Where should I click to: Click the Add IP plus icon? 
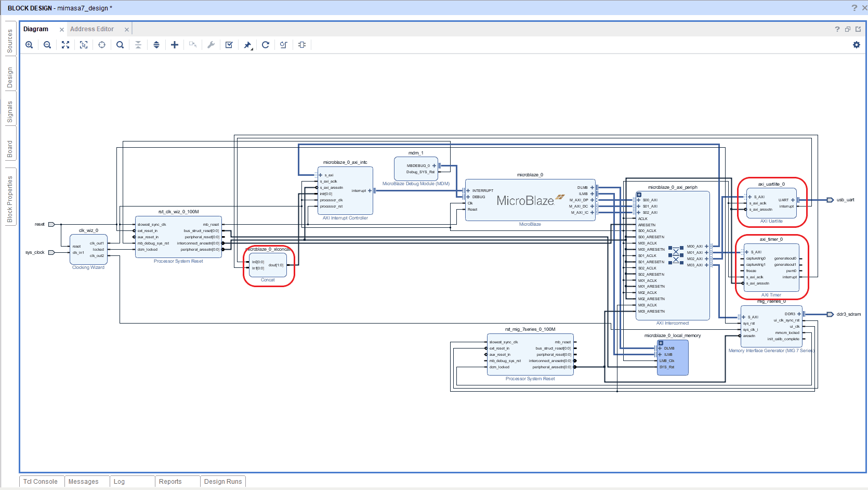click(x=175, y=45)
